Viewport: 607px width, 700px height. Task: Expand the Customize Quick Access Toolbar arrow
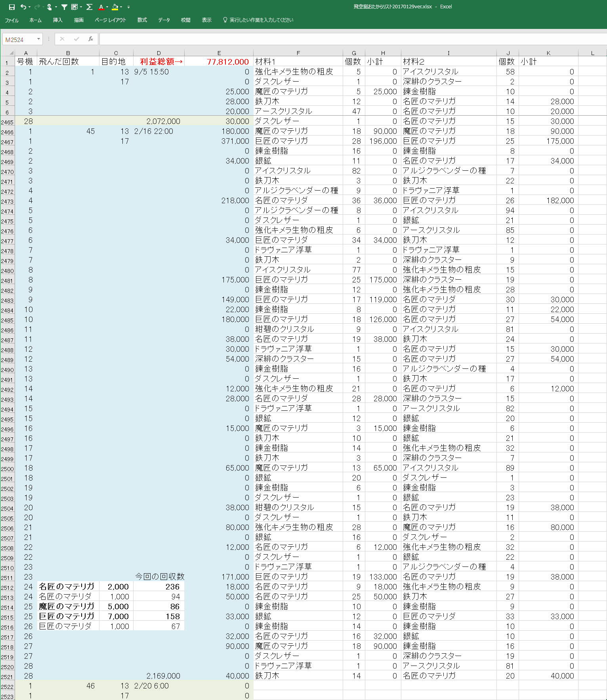tap(128, 7)
